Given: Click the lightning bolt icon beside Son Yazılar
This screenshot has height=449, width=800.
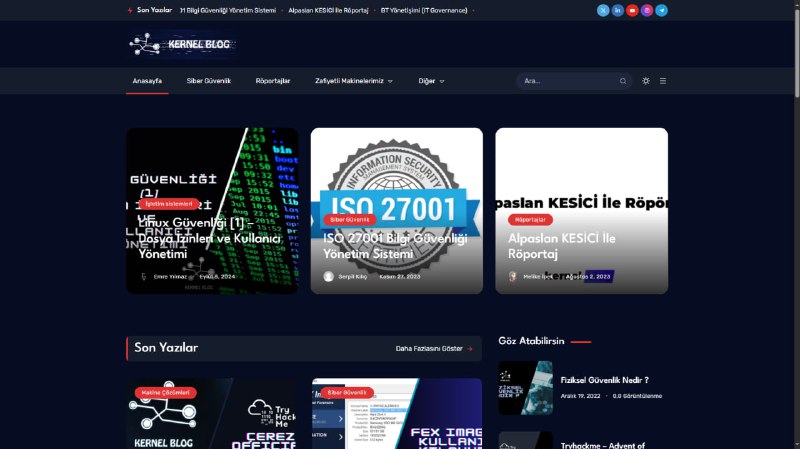Looking at the screenshot, I should [x=130, y=10].
